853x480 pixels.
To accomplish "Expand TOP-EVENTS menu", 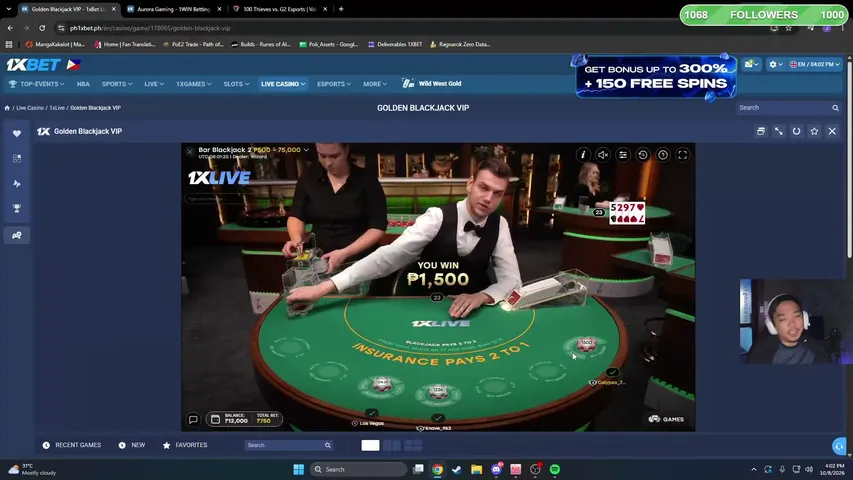I will click(36, 84).
